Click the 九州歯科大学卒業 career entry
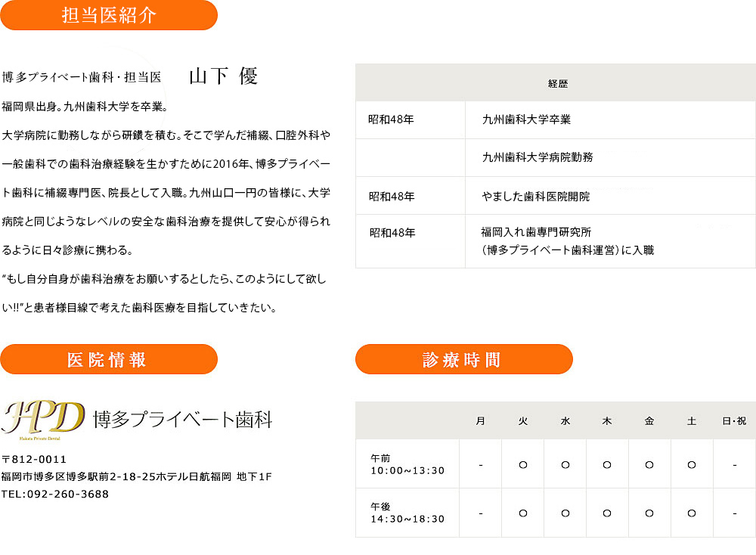 526,119
